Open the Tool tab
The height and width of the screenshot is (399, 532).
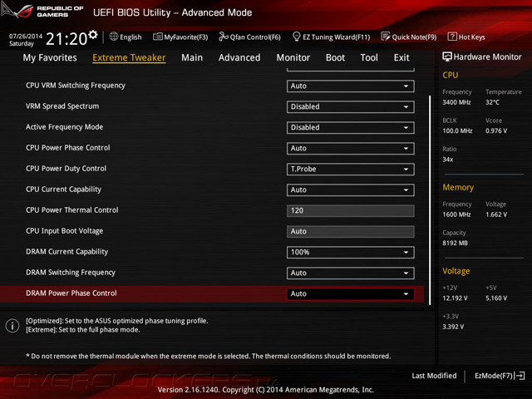point(369,57)
